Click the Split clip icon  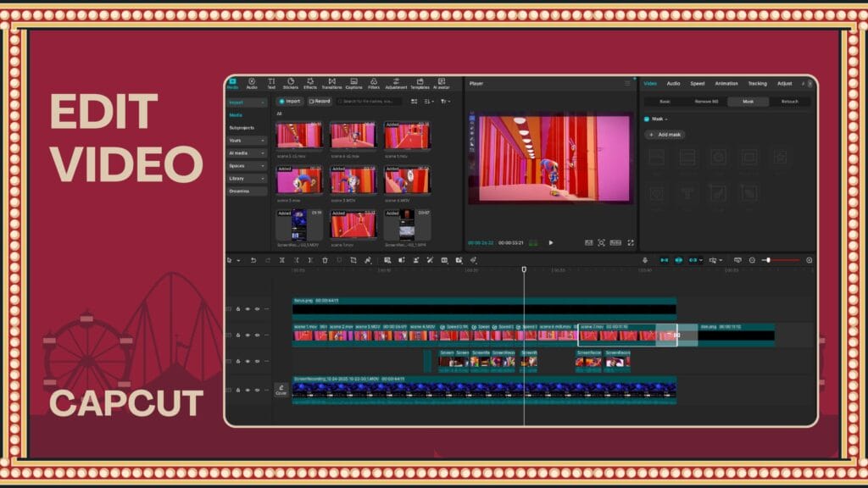coord(282,260)
